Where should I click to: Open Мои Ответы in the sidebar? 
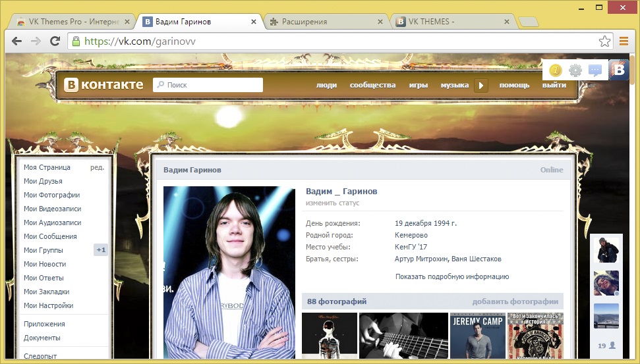pos(44,278)
